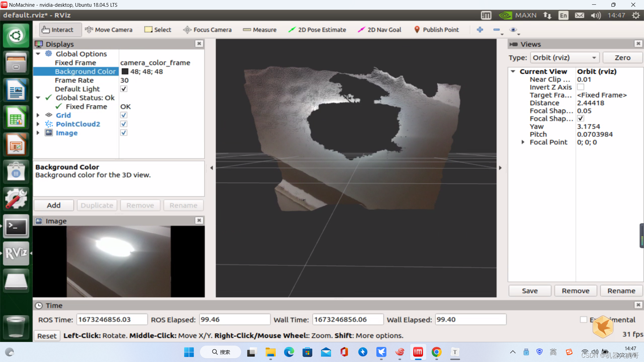Select the 2D Pose Estimate tool
The image size is (644, 362).
click(x=317, y=30)
